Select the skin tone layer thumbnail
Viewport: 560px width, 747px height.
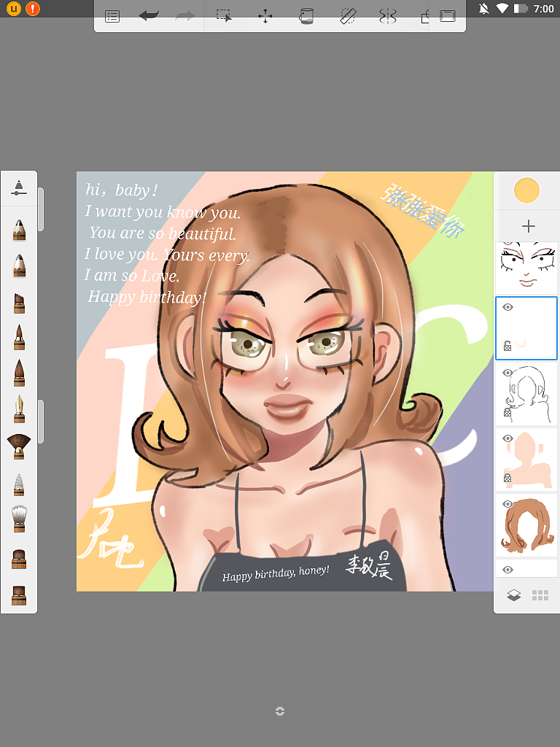(526, 460)
